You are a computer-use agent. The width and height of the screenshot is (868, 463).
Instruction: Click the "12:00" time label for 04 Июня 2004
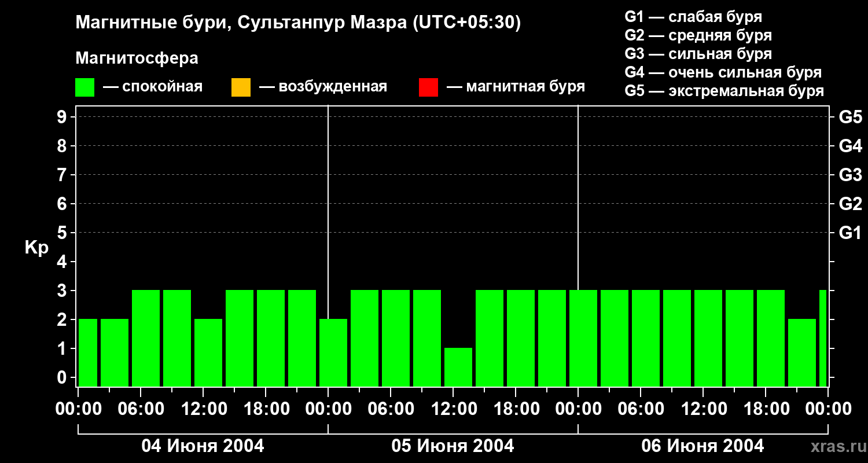coord(203,409)
